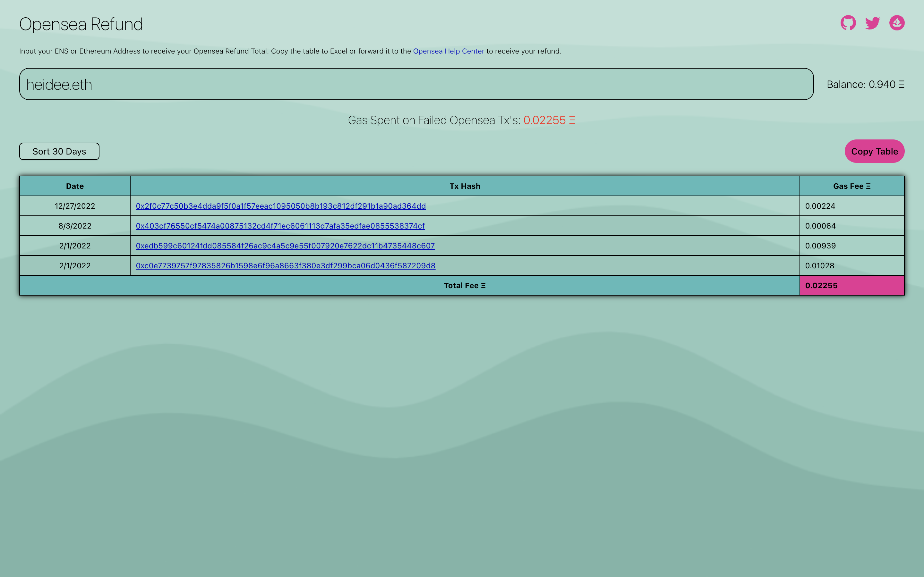The width and height of the screenshot is (924, 577).
Task: Open the OpenSea ship icon link
Action: pyautogui.click(x=896, y=23)
